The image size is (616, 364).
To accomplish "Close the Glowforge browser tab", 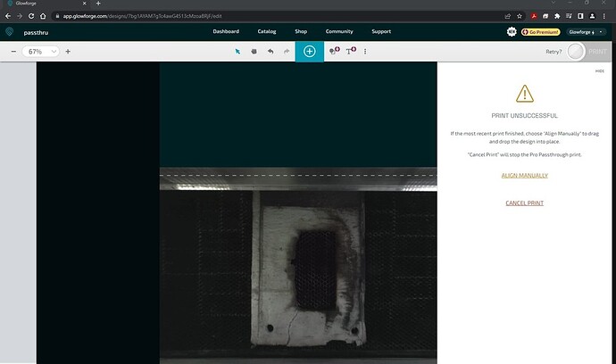I will point(84,4).
